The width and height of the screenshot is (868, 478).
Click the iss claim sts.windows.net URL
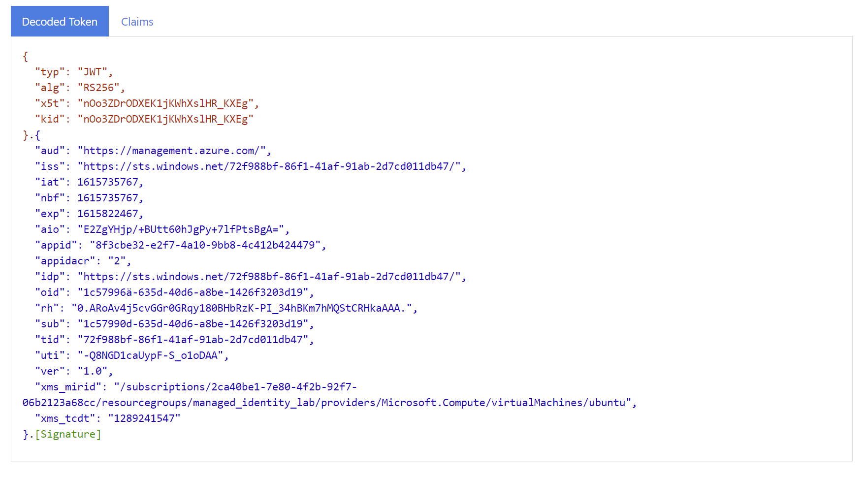271,166
